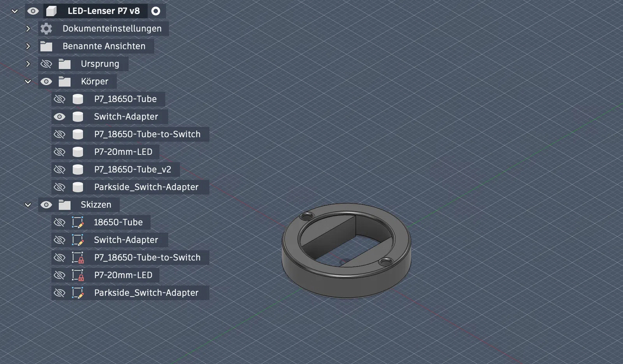Select the Parkside_Switch-Adapter body name

(146, 187)
